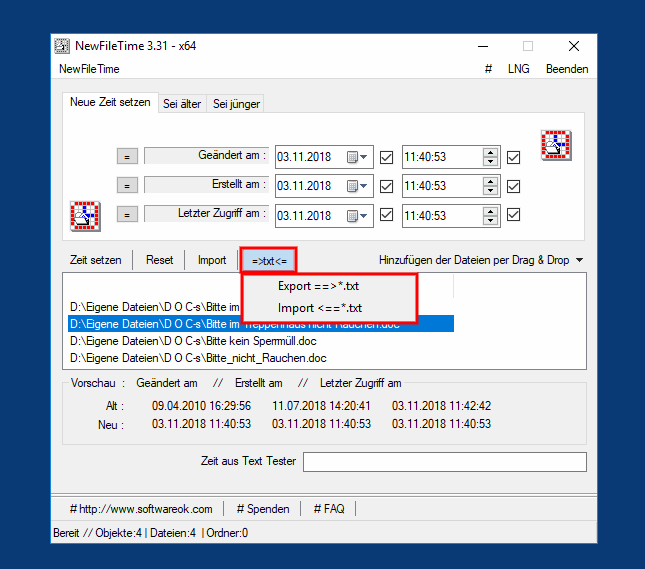The width and height of the screenshot is (645, 569).
Task: Increase Letzter Zugriff am time with stepper
Action: 490,211
